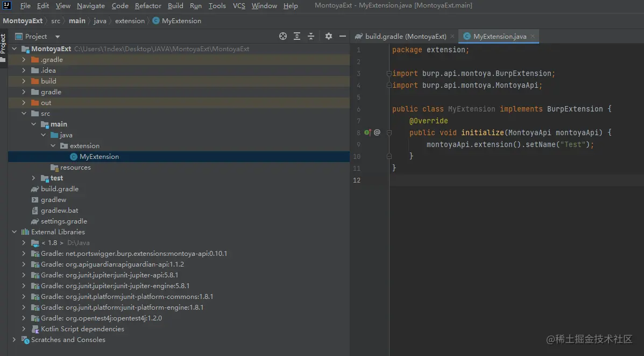The height and width of the screenshot is (356, 644).
Task: Open Project panel gear settings
Action: pyautogui.click(x=329, y=36)
